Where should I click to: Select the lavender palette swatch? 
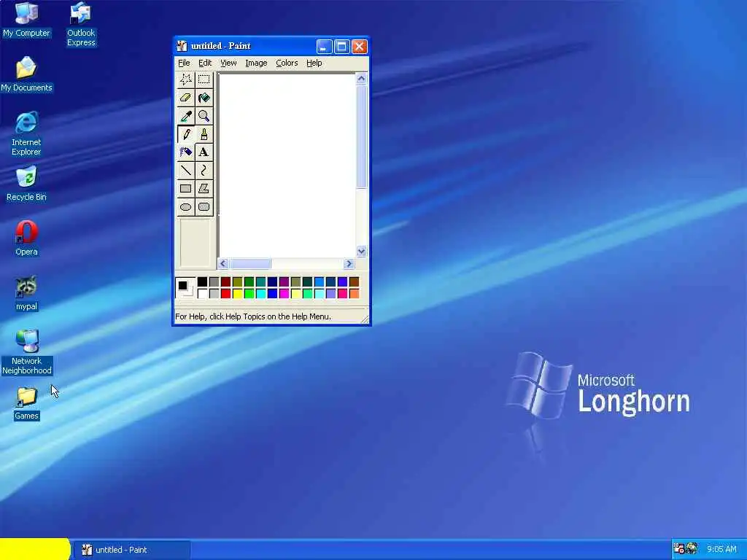coord(330,293)
